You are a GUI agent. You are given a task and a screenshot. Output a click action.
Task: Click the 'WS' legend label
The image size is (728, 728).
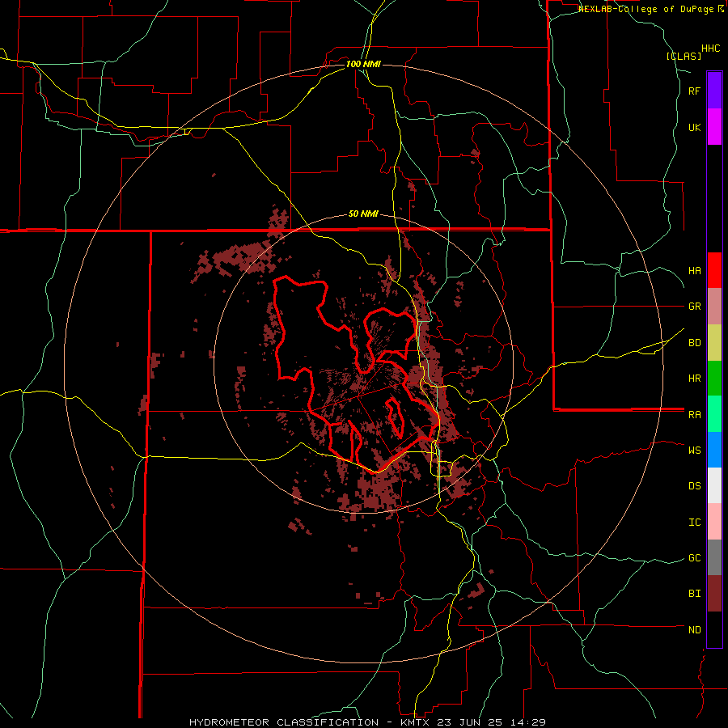694,451
